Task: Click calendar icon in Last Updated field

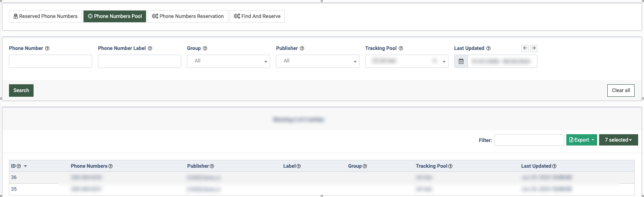Action: pos(461,61)
